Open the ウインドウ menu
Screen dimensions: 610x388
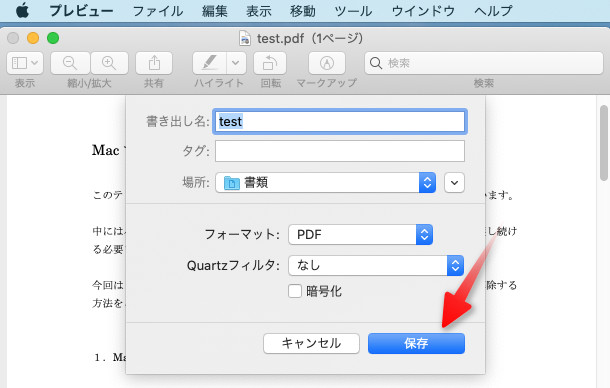click(423, 11)
